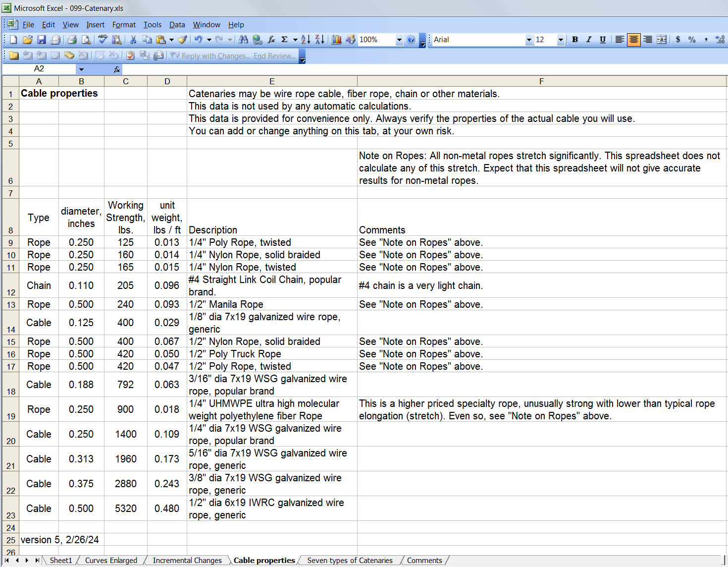Viewport: 728px width, 567px height.
Task: Click the AutoSum sigma icon
Action: (284, 40)
